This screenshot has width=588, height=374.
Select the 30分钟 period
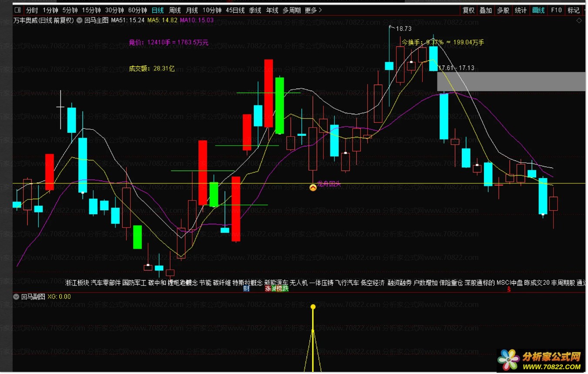coord(114,10)
